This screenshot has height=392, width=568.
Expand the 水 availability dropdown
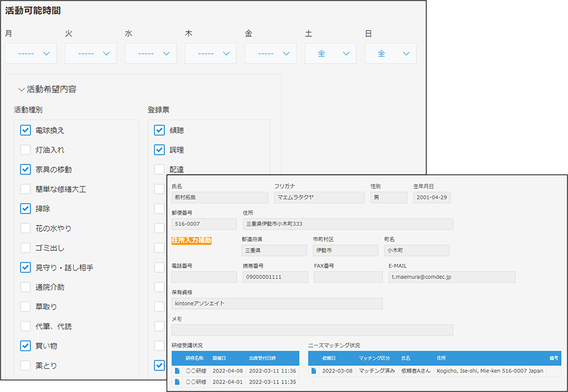151,53
